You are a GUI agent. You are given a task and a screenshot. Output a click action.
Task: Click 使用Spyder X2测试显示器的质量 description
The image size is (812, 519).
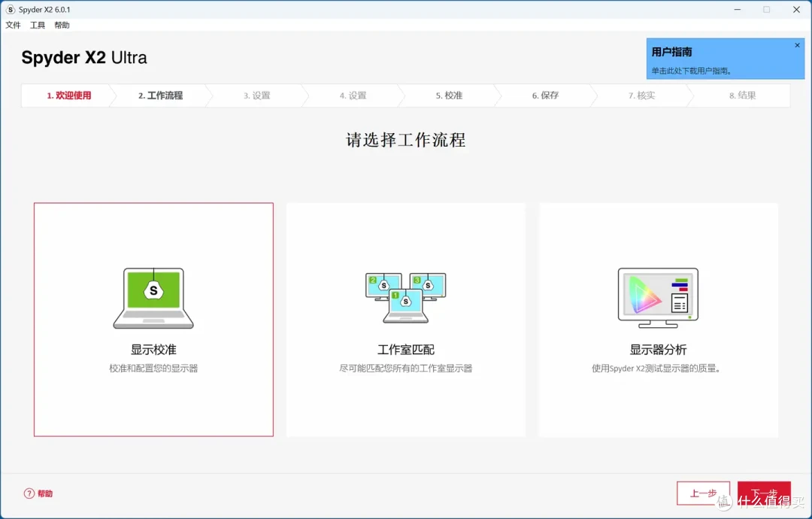(x=656, y=369)
